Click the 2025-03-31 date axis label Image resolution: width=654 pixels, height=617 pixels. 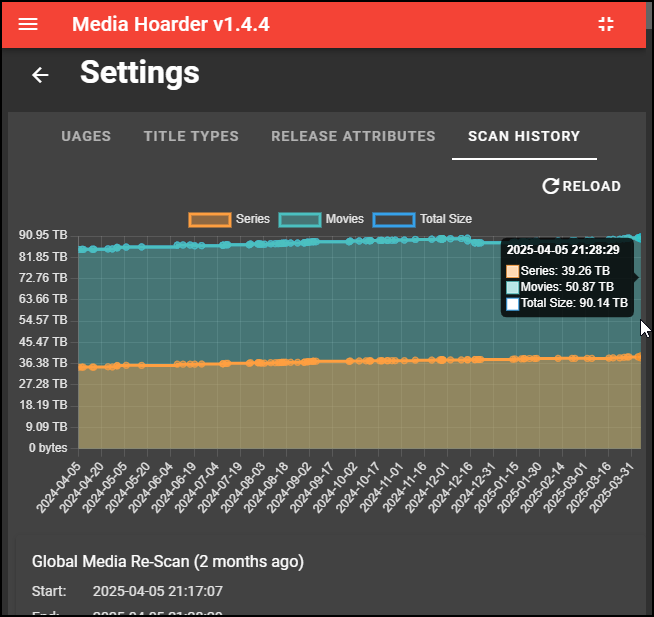tap(611, 487)
